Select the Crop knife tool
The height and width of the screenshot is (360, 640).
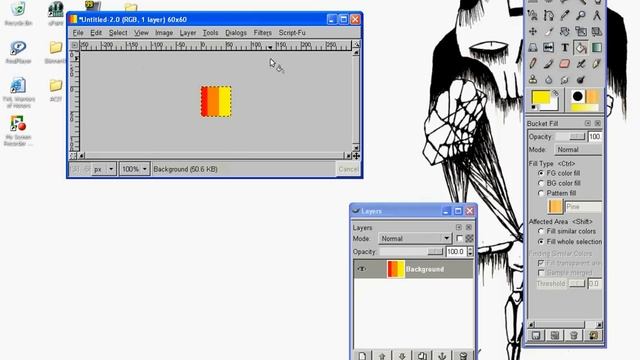click(x=549, y=31)
